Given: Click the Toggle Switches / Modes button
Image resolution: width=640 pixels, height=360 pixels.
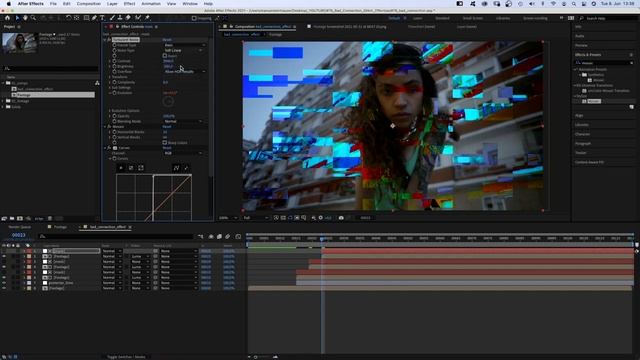Looking at the screenshot, I should 126,357.
